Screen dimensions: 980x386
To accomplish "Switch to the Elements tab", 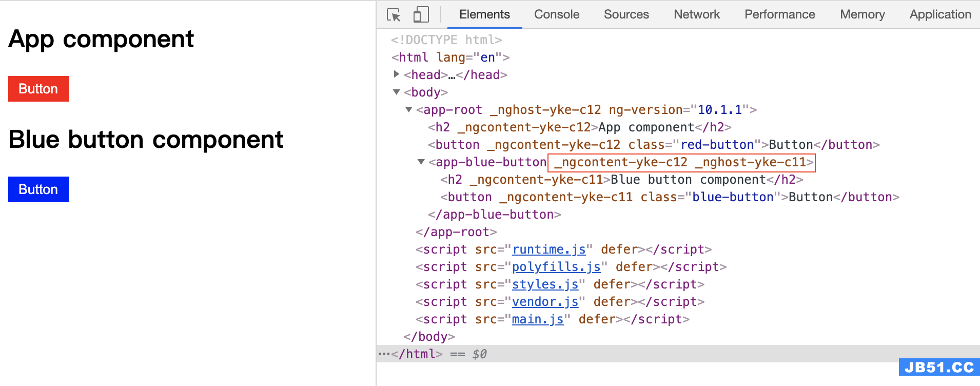I will point(484,14).
